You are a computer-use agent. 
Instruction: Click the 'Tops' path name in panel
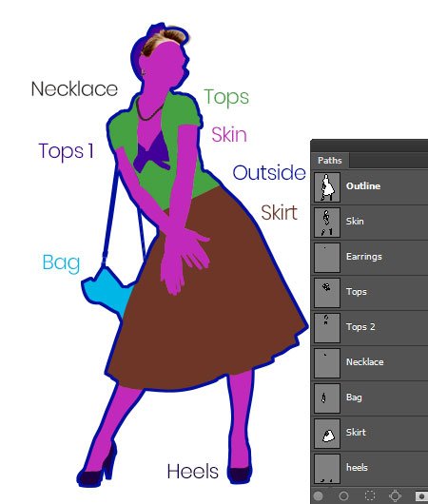[x=357, y=292]
